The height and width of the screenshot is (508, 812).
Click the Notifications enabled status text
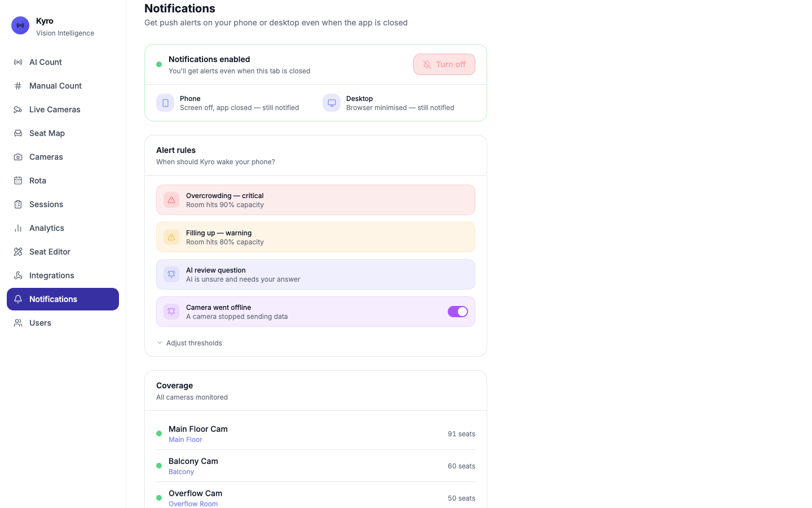[209, 59]
